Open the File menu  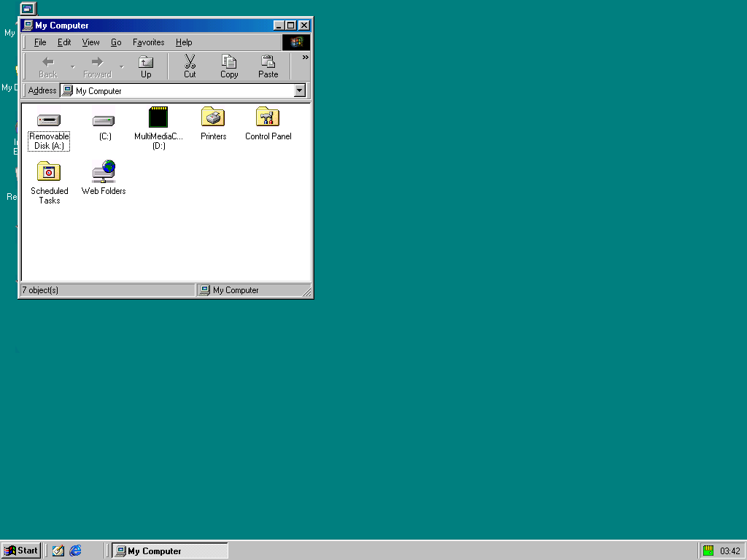coord(40,42)
